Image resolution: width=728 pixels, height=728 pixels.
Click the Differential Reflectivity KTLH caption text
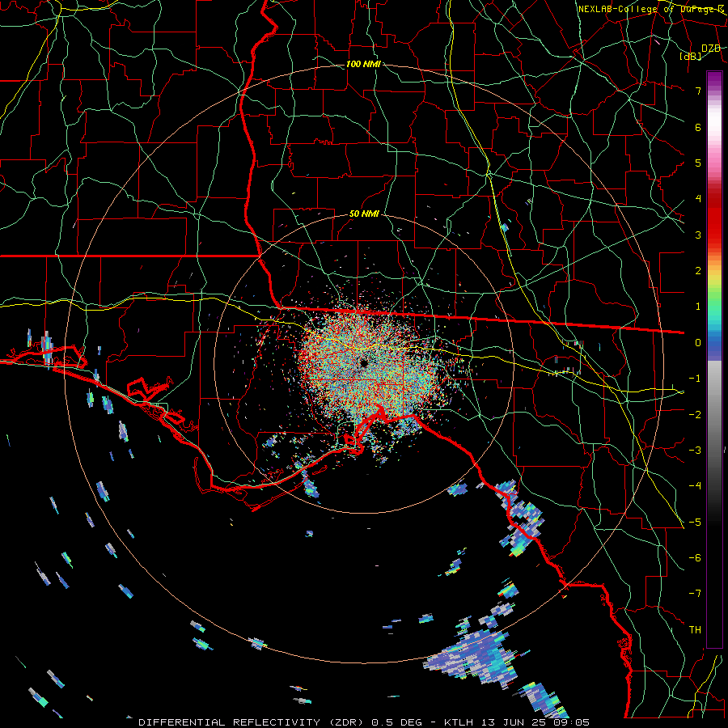[364, 722]
